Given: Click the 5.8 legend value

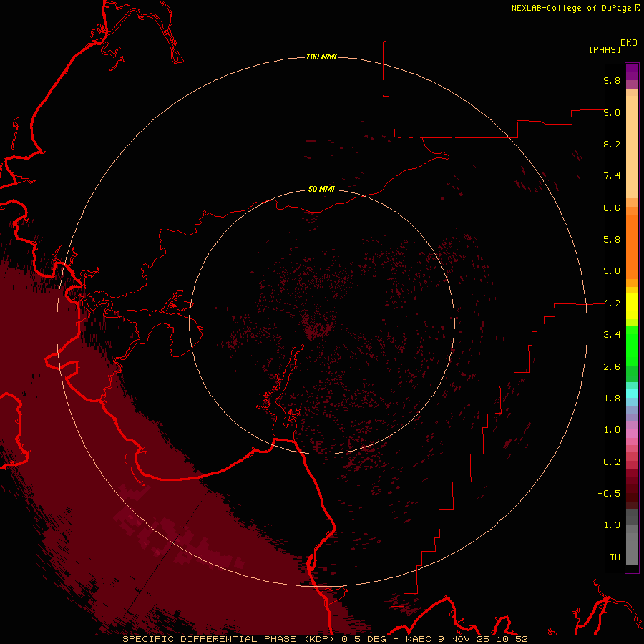Looking at the screenshot, I should (612, 240).
